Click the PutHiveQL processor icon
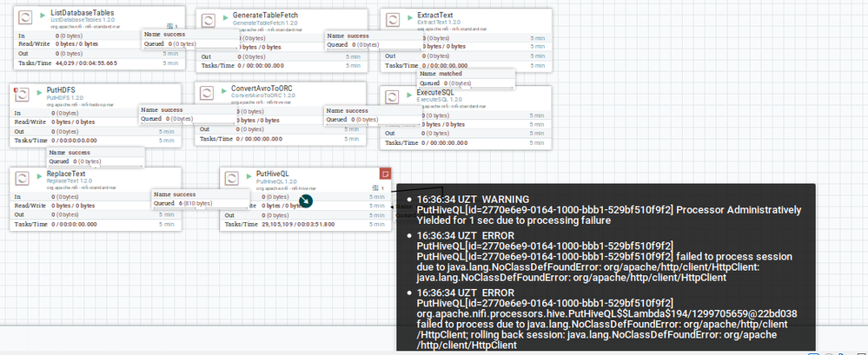This screenshot has height=355, width=868. (x=231, y=177)
